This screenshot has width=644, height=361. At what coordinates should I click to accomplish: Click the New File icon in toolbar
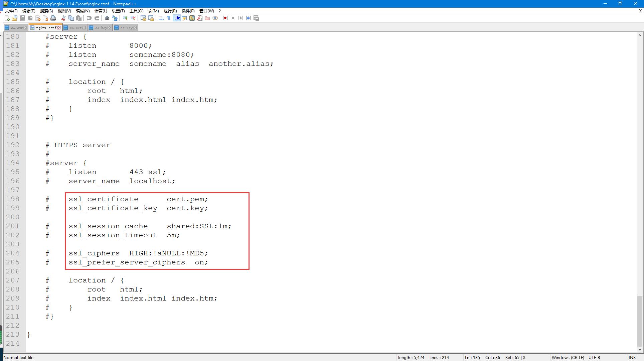pos(6,18)
